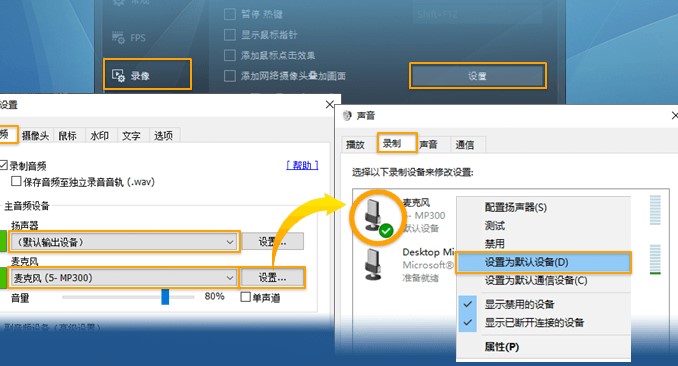Enable 显示鼠标指针 checkbox
This screenshot has height=366, width=678.
coord(230,35)
